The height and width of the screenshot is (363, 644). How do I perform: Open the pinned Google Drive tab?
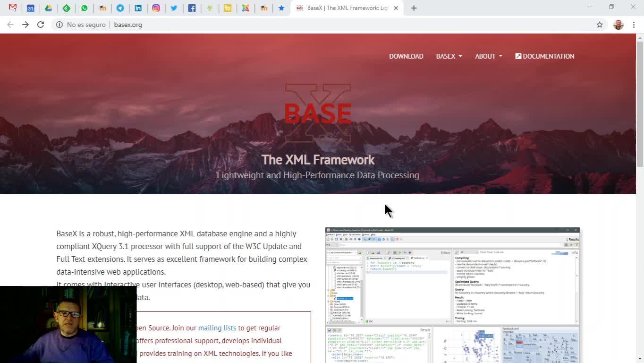click(49, 8)
